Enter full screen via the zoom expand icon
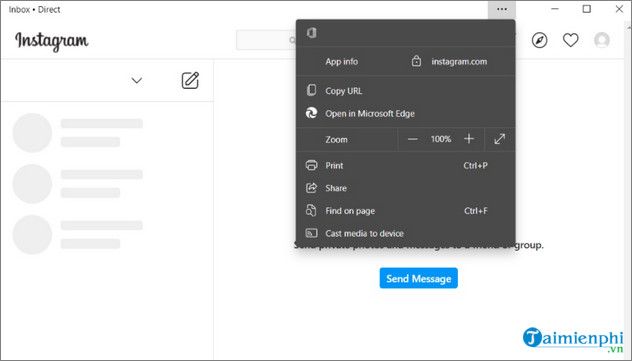 point(500,139)
